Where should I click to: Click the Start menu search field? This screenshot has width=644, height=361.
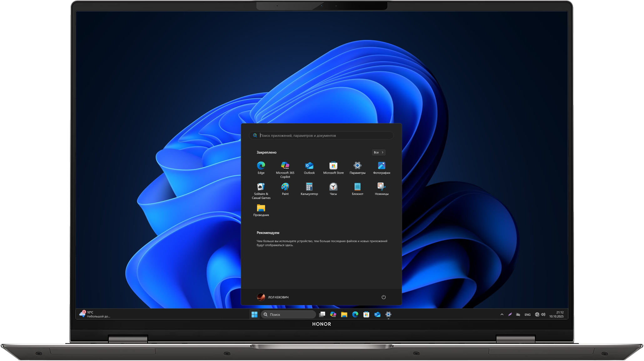322,136
